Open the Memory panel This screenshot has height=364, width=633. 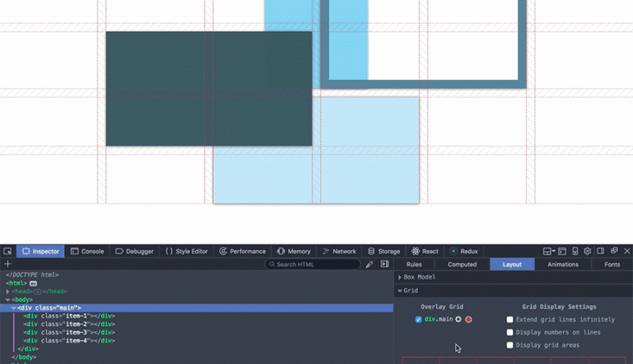(294, 251)
